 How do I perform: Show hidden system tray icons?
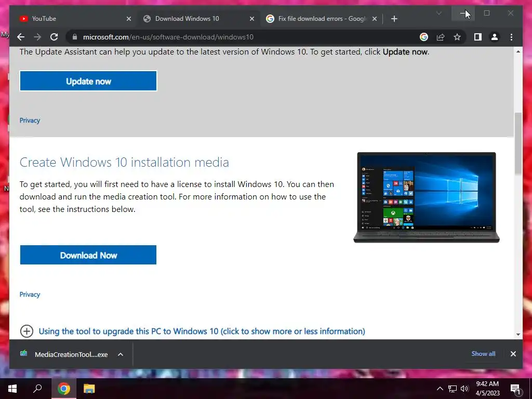pos(440,389)
